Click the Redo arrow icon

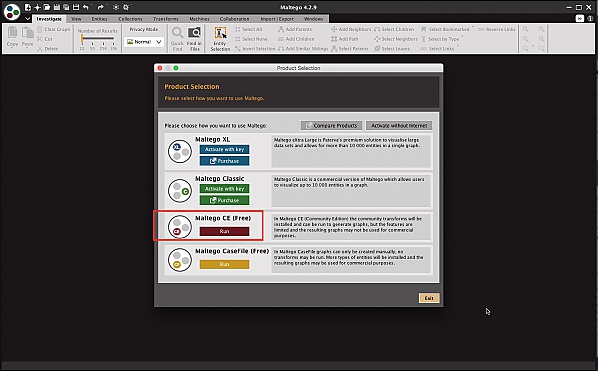[x=100, y=7]
